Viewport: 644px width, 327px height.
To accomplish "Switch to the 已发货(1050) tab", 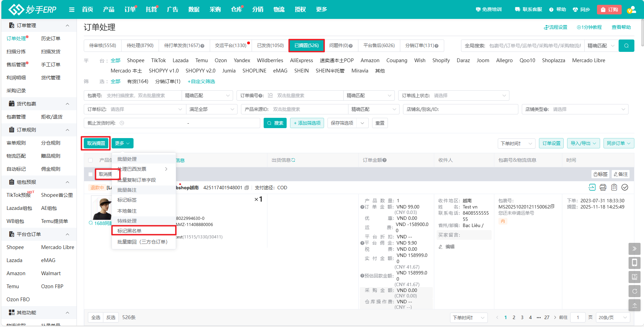I will click(x=270, y=45).
